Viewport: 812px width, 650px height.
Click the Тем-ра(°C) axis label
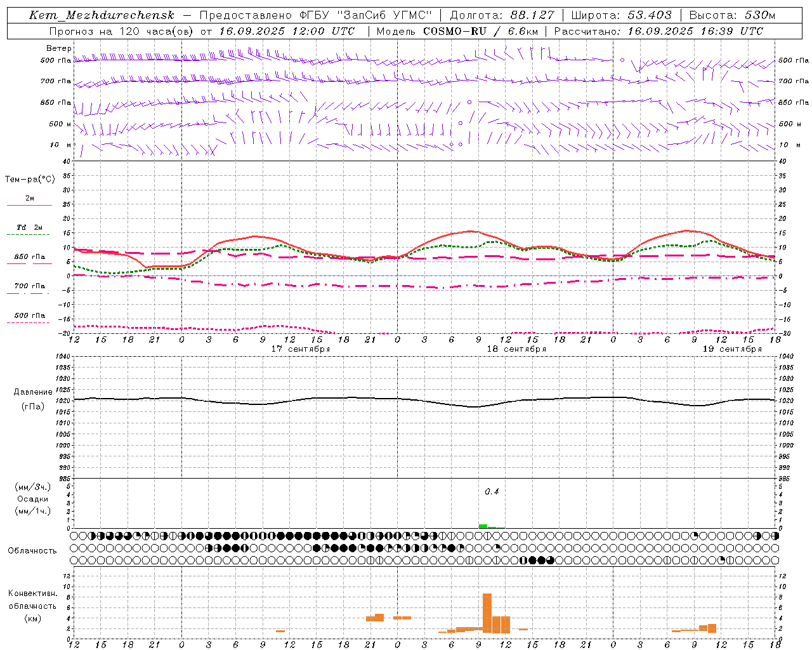[x=30, y=180]
